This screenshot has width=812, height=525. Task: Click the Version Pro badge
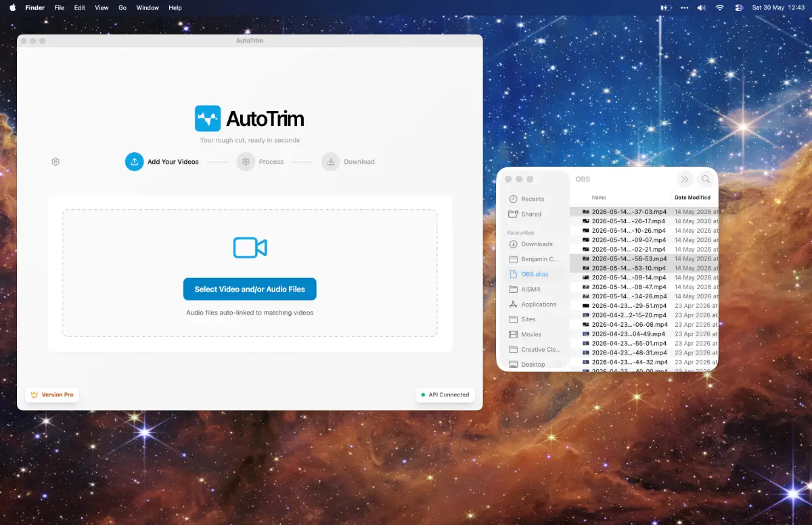tap(52, 394)
